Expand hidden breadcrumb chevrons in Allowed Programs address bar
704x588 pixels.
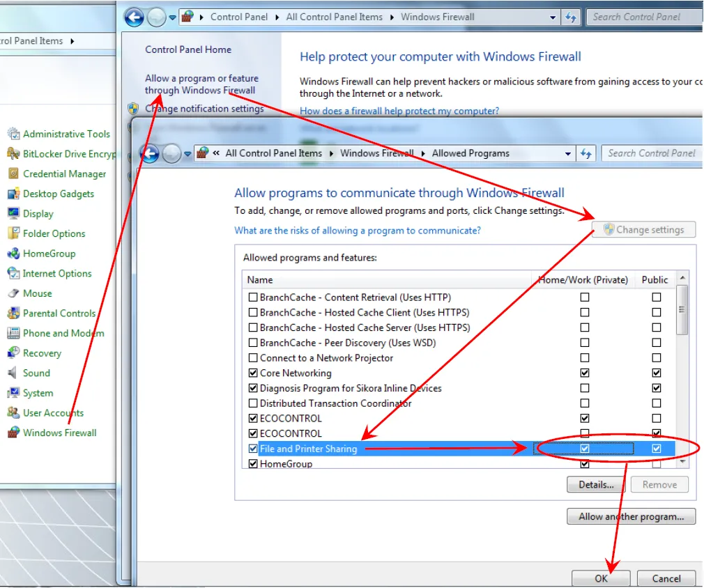216,153
